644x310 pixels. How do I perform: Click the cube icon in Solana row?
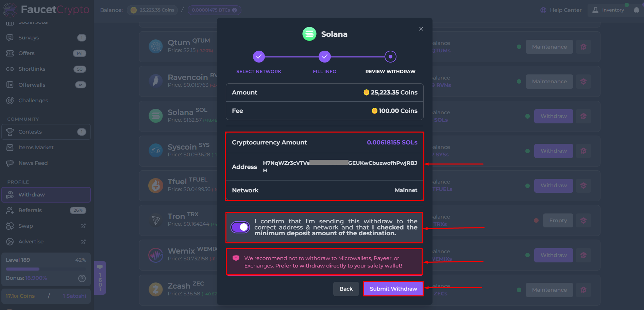point(583,116)
